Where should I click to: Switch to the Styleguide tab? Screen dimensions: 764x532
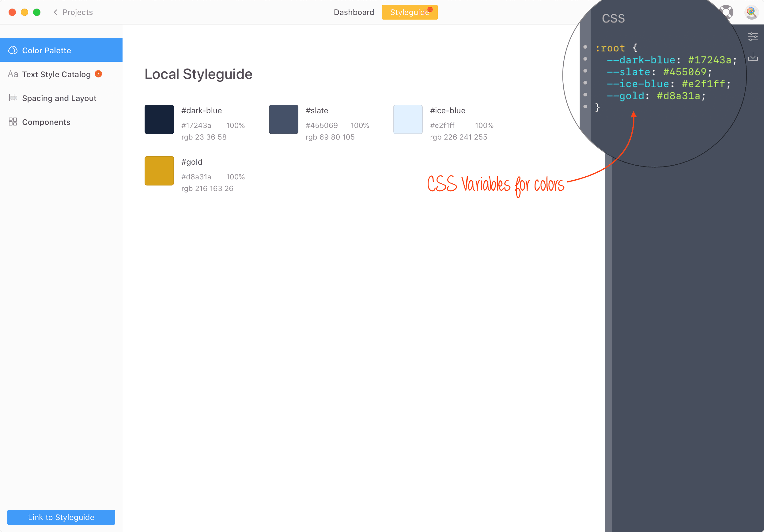click(x=410, y=12)
